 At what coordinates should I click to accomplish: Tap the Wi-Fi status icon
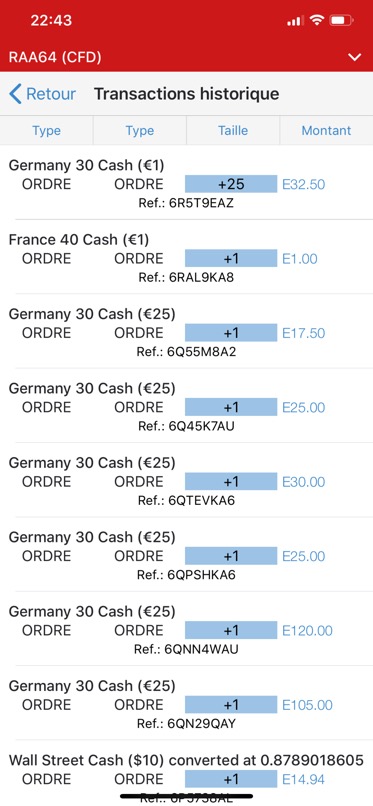[318, 21]
